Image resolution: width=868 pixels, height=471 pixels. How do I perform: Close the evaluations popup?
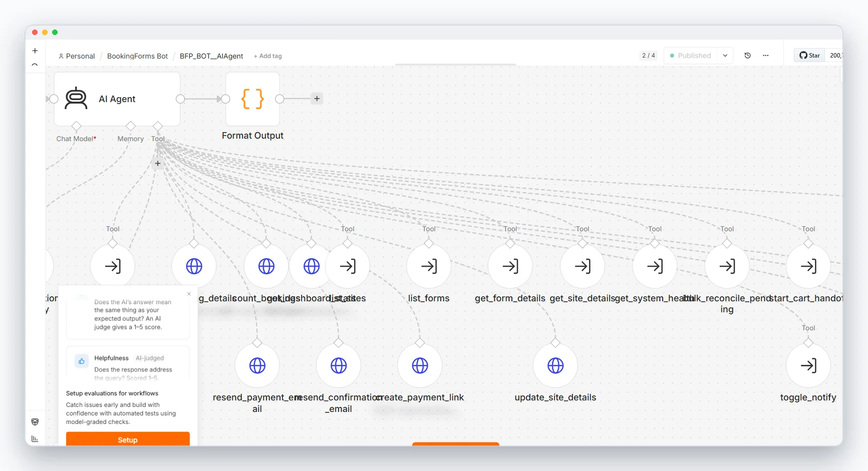[x=189, y=294]
